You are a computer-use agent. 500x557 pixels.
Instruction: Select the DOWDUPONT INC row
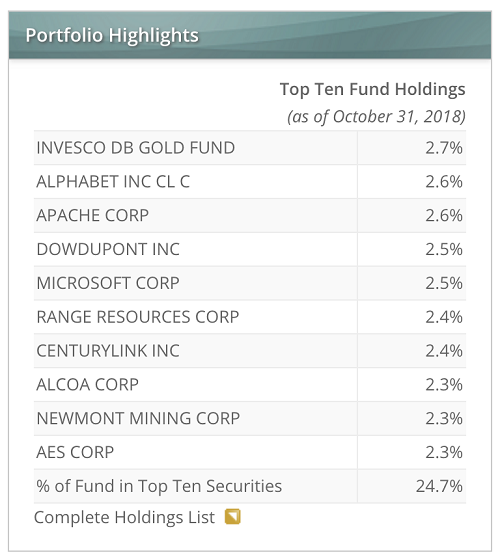250,249
